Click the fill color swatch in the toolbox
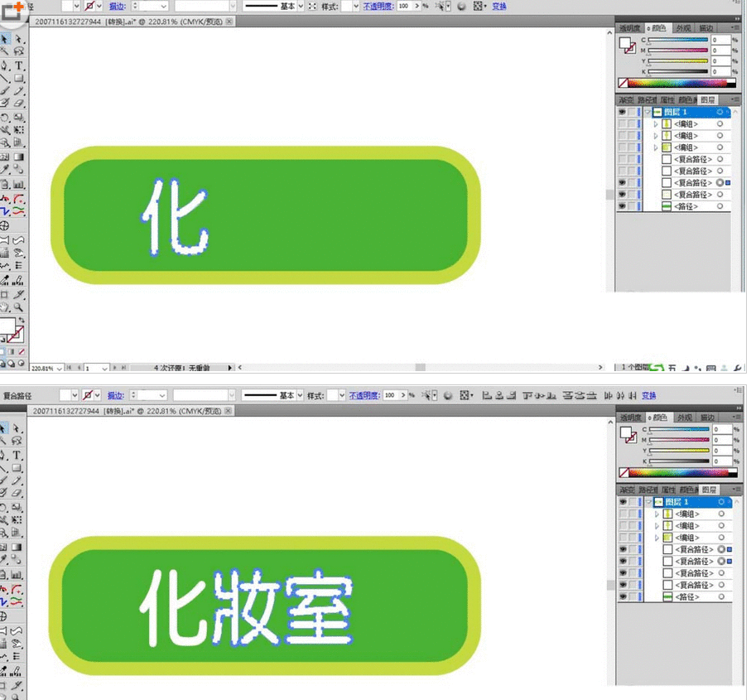 [7, 326]
